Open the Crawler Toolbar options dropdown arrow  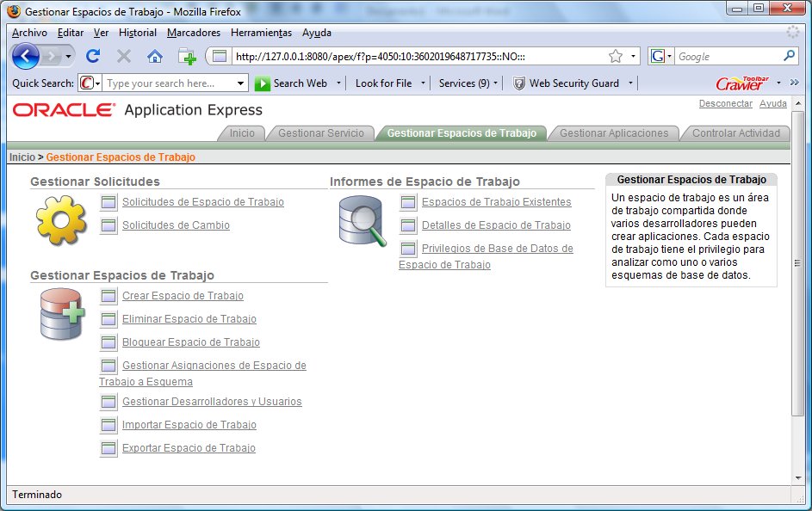778,83
